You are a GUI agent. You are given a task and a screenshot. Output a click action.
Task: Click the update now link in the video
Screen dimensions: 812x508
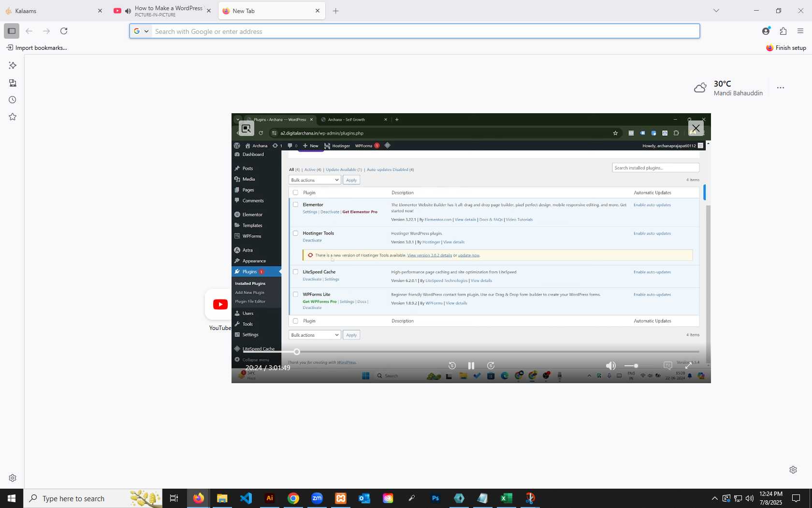point(469,255)
